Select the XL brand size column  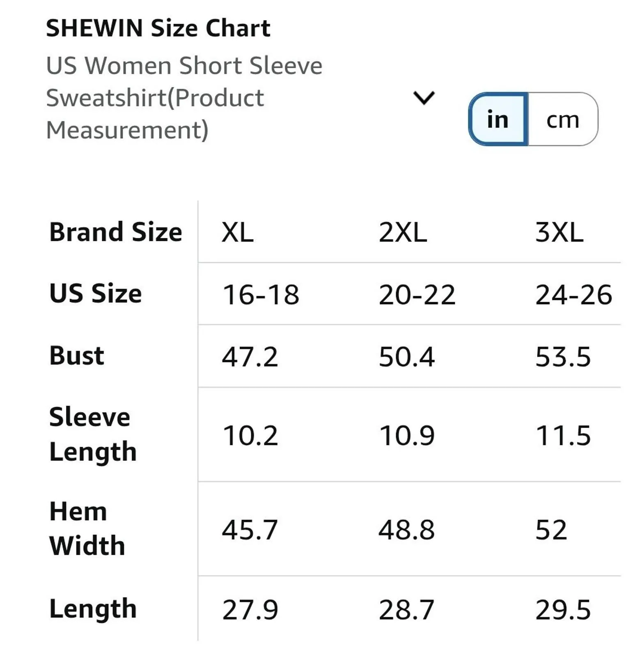click(237, 232)
